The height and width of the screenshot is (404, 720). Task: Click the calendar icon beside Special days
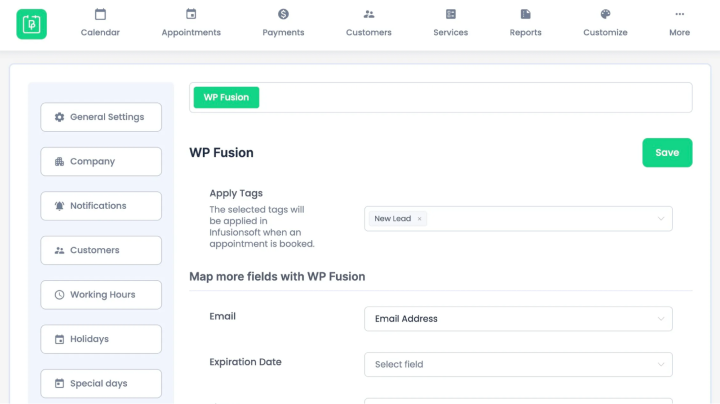pyautogui.click(x=59, y=383)
